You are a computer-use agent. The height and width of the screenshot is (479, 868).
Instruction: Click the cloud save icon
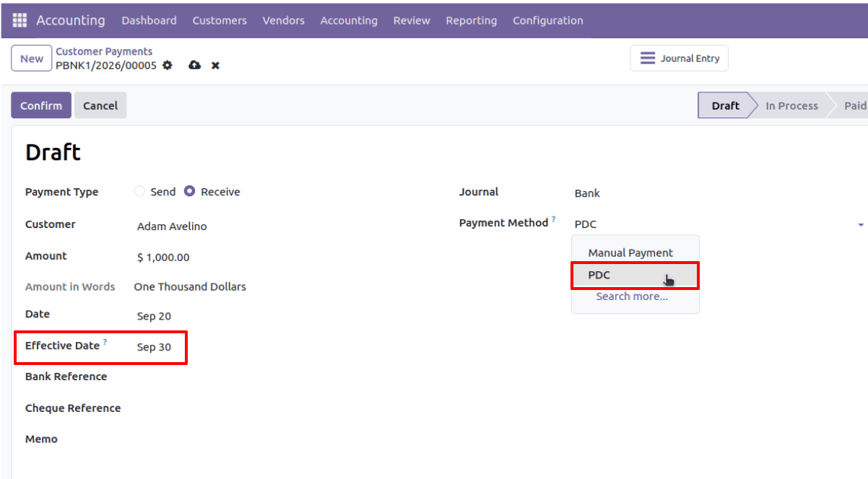(x=194, y=65)
